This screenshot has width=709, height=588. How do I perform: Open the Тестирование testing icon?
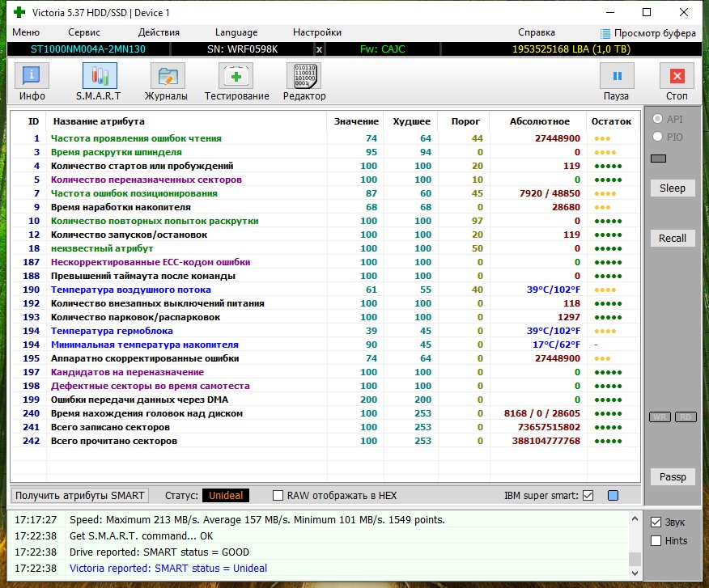(236, 75)
